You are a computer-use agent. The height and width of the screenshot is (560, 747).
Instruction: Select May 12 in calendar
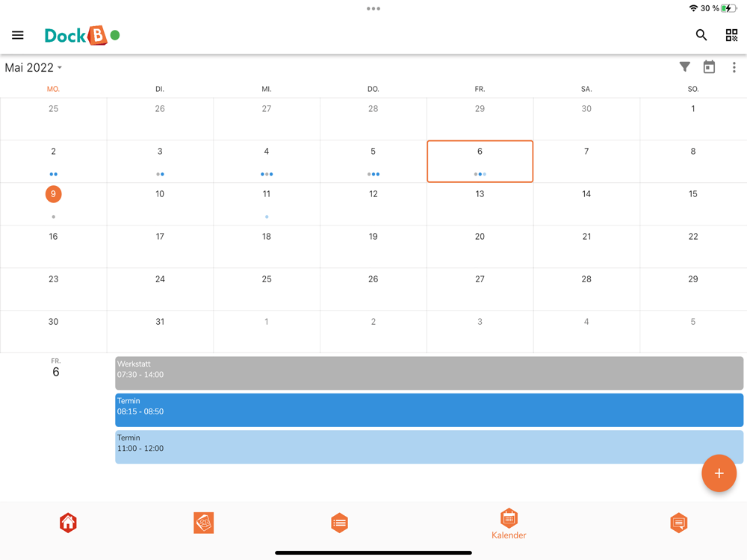click(373, 204)
